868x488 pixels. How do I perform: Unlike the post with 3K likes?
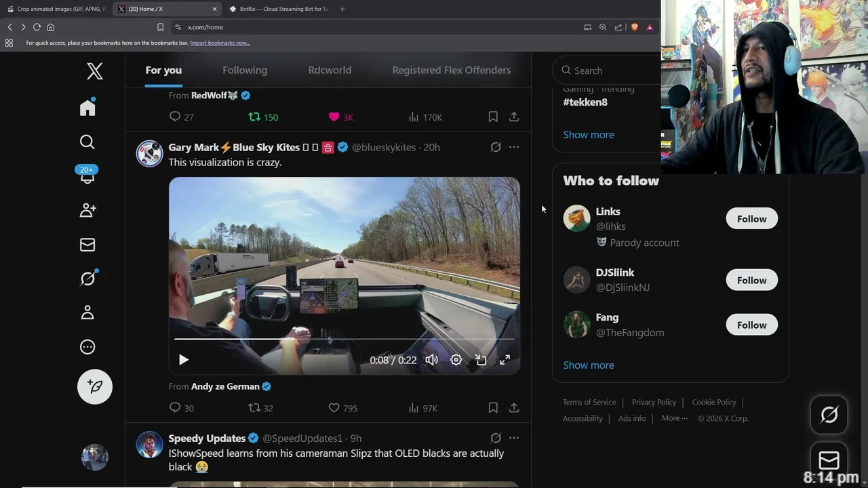pyautogui.click(x=340, y=117)
